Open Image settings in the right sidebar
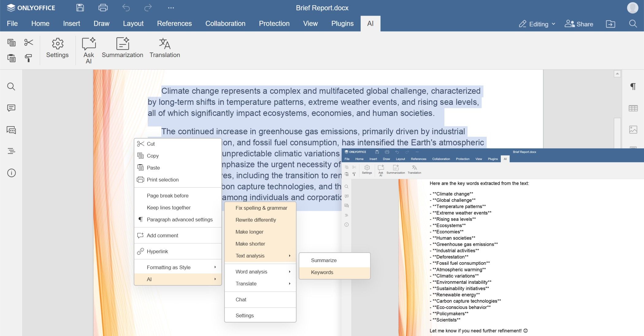Image resolution: width=644 pixels, height=336 pixels. pos(633,130)
